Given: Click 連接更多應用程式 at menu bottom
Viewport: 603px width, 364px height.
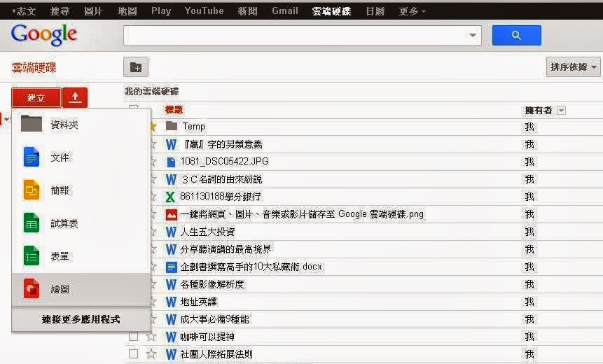Looking at the screenshot, I should [81, 319].
